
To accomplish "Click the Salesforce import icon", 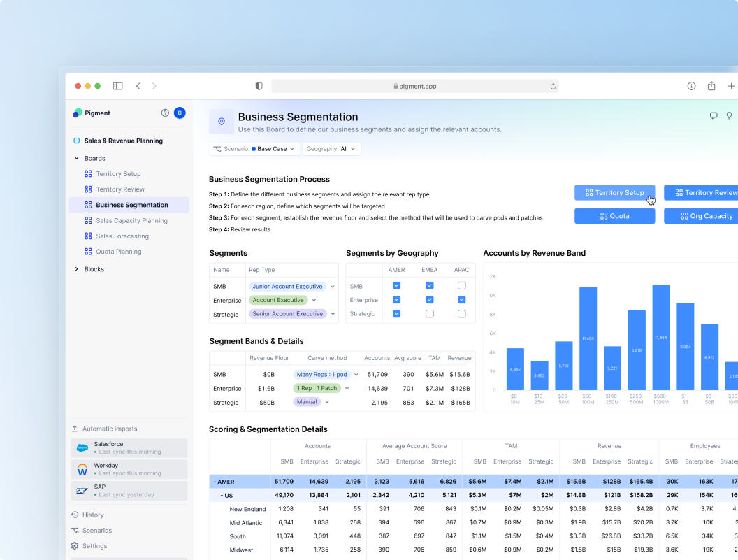I will [82, 448].
